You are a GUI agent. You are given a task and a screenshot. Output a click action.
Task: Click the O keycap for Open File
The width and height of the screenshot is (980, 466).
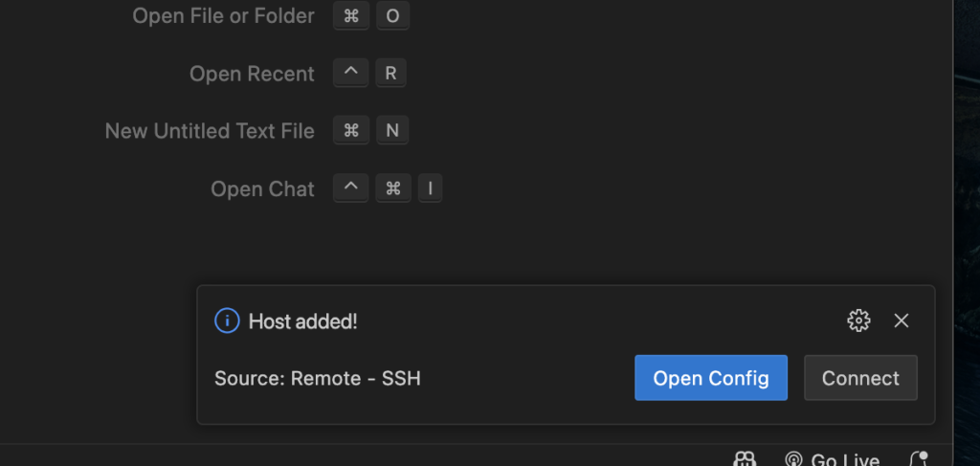pos(392,15)
